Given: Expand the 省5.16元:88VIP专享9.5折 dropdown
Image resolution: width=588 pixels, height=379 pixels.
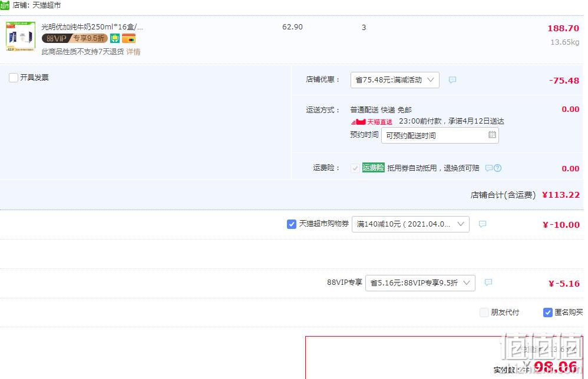Looking at the screenshot, I should point(420,282).
